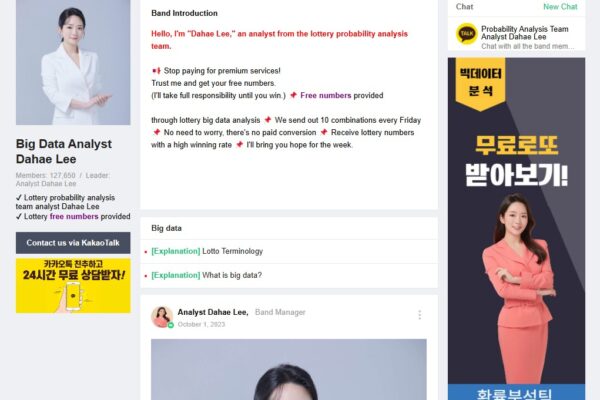The height and width of the screenshot is (400, 600).
Task: Click the Big Data Analyst profile photo
Action: [x=73, y=62]
